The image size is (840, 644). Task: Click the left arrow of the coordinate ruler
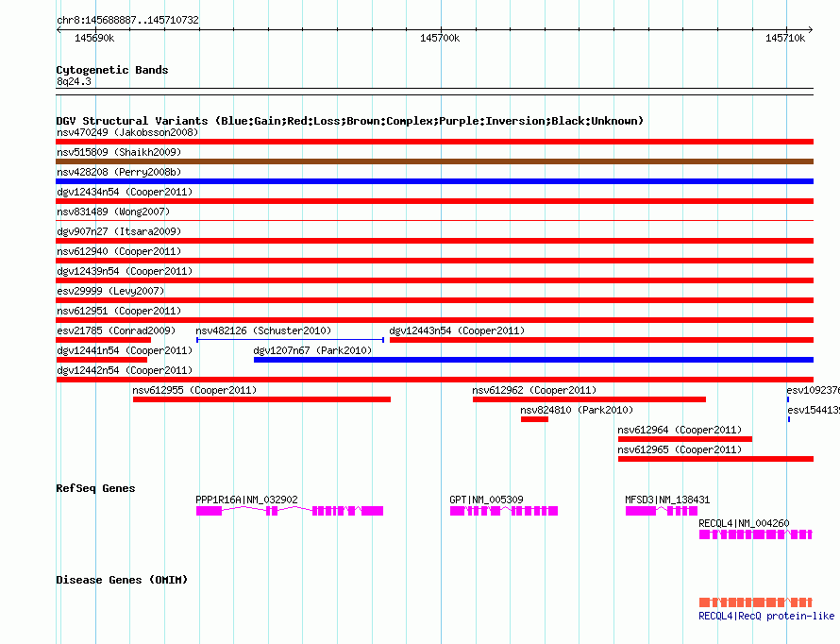coord(59,30)
